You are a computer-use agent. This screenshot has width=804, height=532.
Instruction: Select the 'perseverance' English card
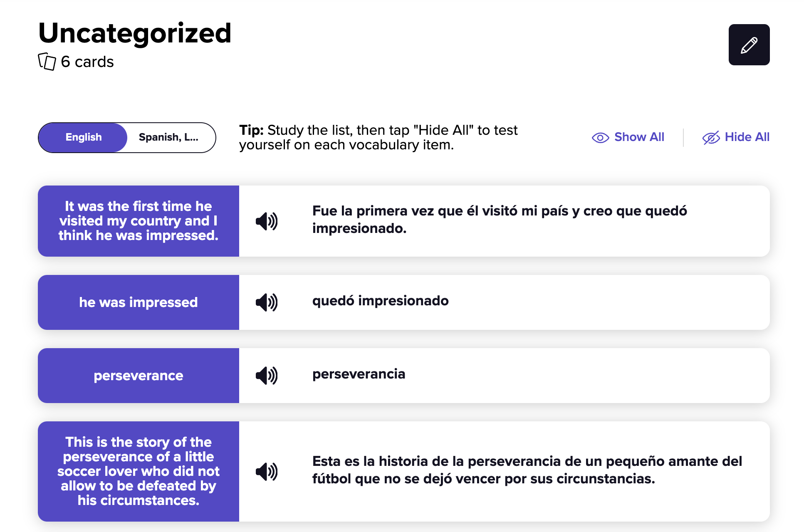coord(139,376)
